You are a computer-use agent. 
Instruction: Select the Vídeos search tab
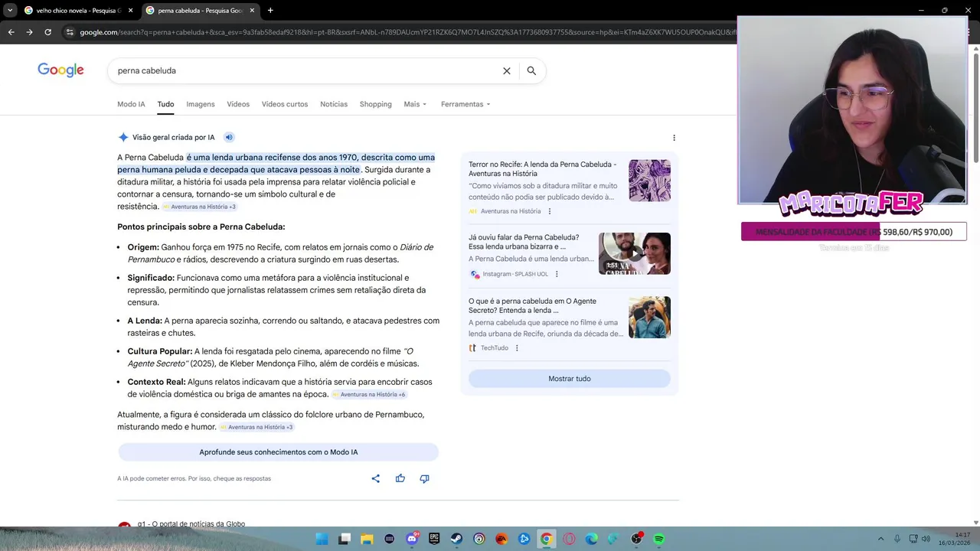pyautogui.click(x=238, y=104)
